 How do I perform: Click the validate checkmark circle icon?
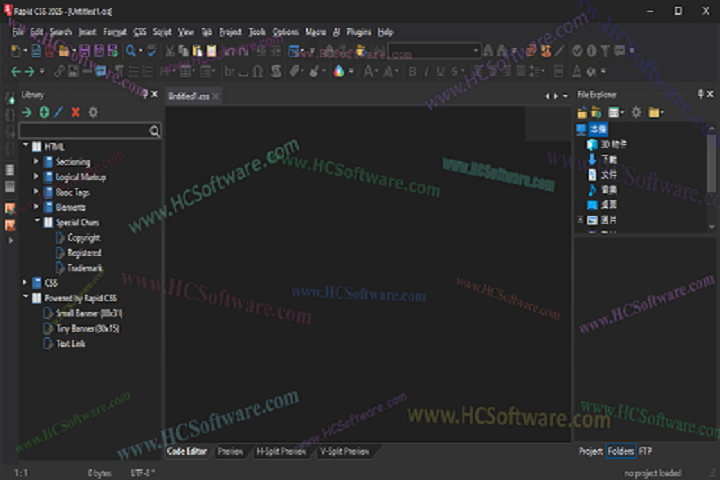pyautogui.click(x=577, y=51)
